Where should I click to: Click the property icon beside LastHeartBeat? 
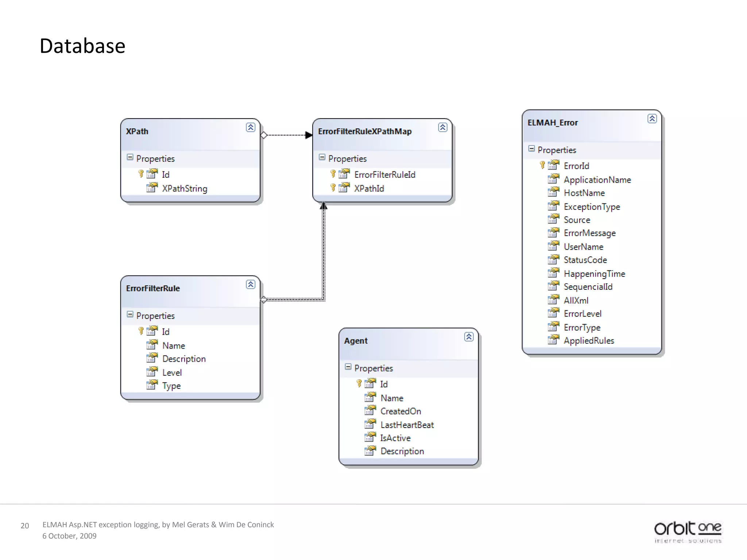click(370, 424)
